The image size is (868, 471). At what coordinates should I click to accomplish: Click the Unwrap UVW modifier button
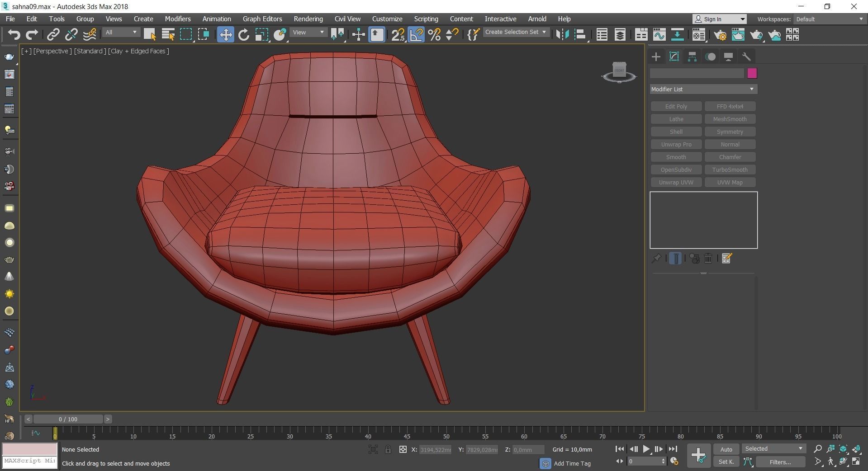pyautogui.click(x=676, y=182)
